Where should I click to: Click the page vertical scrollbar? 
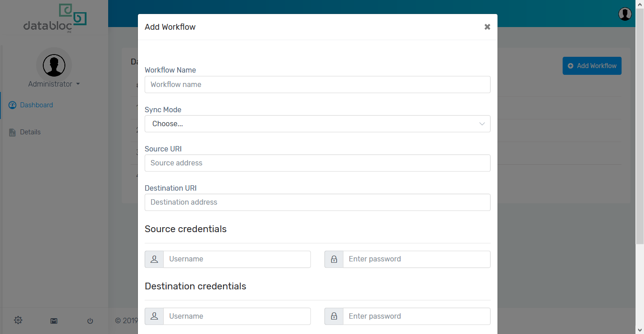pos(640,126)
